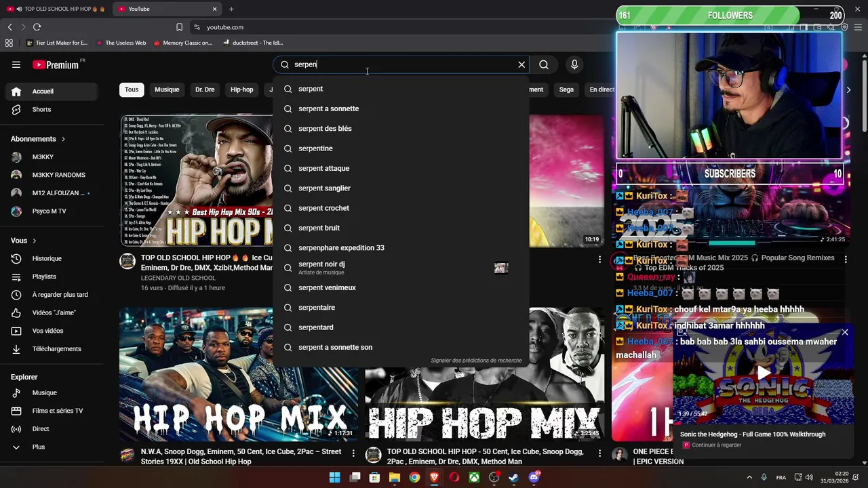Image resolution: width=868 pixels, height=488 pixels.
Task: Select the 'Musique' filter chip
Action: 167,89
